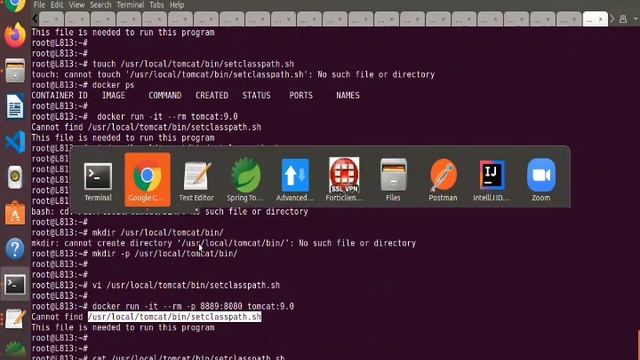The width and height of the screenshot is (640, 360).
Task: Switch to Files in the app switcher
Action: click(393, 180)
